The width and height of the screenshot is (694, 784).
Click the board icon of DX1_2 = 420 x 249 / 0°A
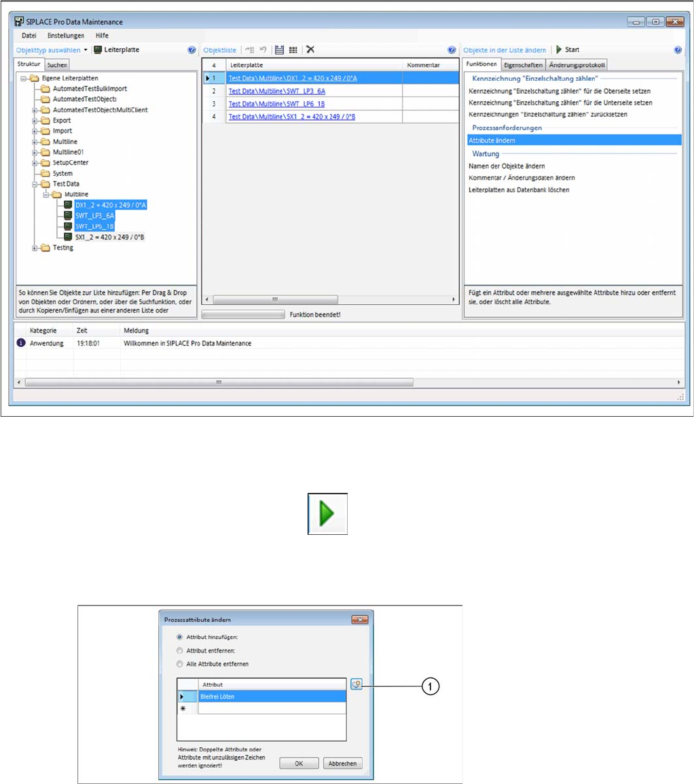pos(68,204)
